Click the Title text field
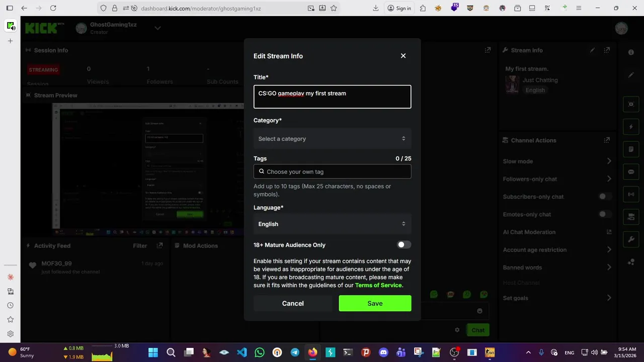Screen dimensions: 644x362 [x=332, y=97]
